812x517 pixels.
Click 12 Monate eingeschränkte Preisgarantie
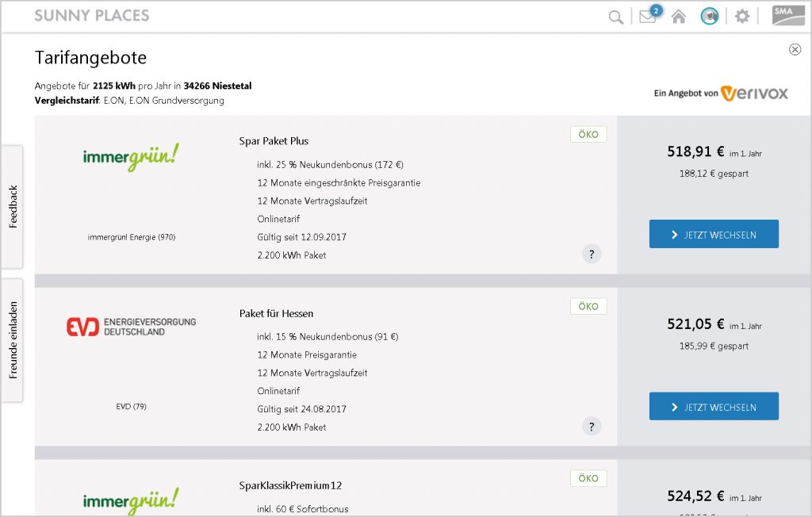[x=339, y=183]
